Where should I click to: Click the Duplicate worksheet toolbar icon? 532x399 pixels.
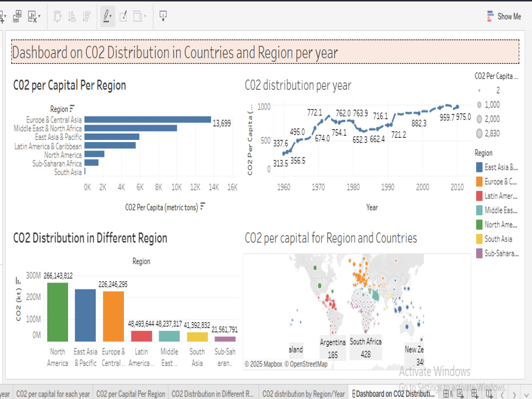click(x=17, y=16)
